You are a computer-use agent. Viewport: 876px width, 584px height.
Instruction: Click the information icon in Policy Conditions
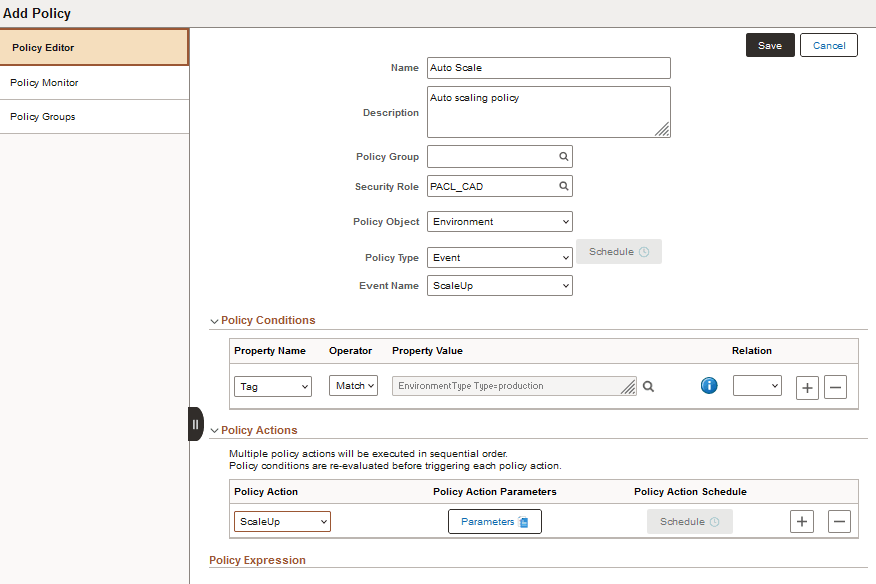709,385
